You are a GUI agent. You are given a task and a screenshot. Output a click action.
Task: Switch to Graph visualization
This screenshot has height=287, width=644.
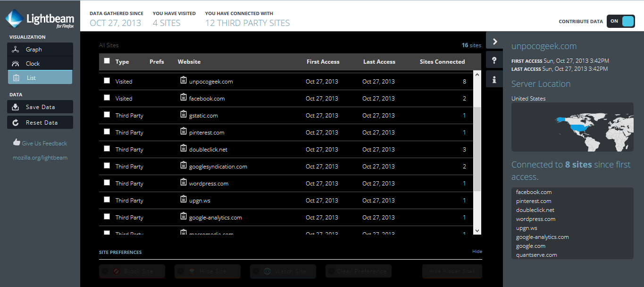click(40, 50)
